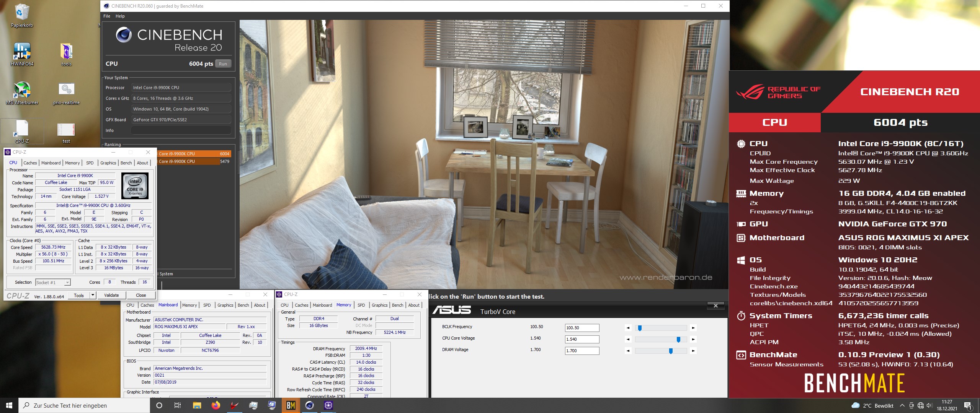Click the taskbar clock showing 11:27

(x=947, y=405)
